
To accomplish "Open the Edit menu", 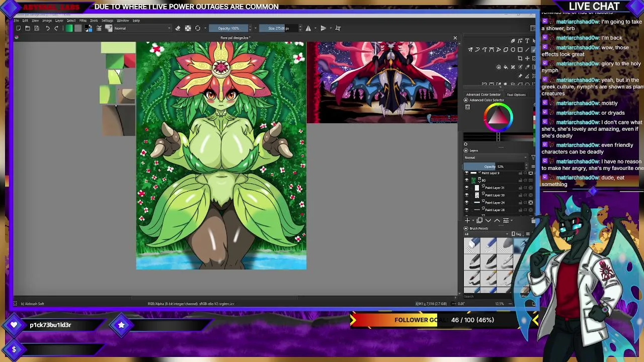I will coord(25,21).
